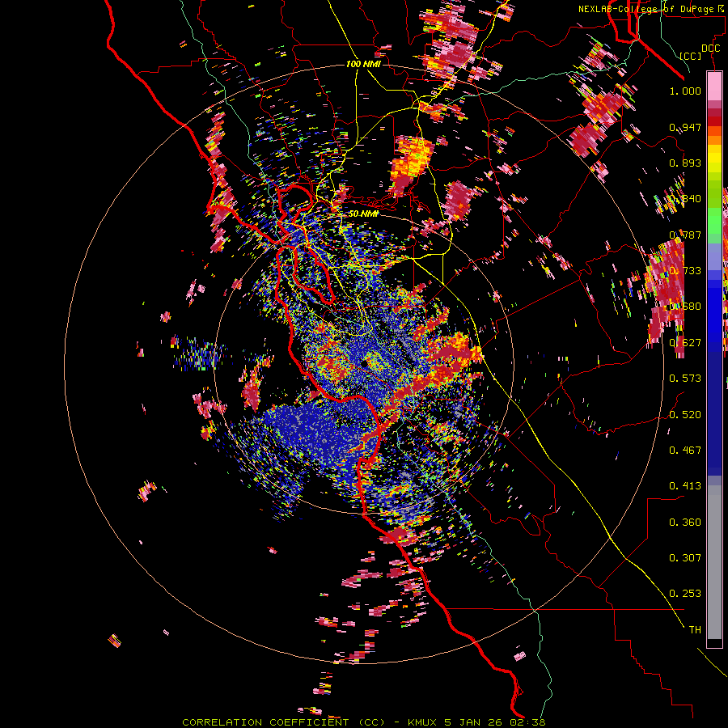Select the 0.947 legend value
The height and width of the screenshot is (728, 728).
pyautogui.click(x=685, y=127)
